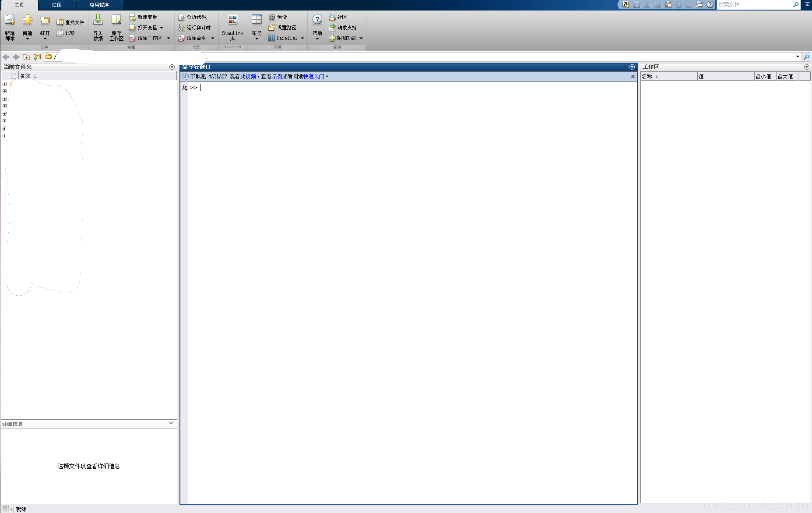Collapse the Details (详细信息) panel chevron

171,423
